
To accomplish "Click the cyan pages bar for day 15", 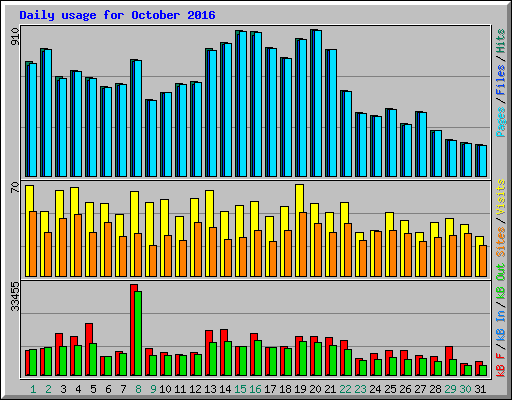I will tap(243, 104).
